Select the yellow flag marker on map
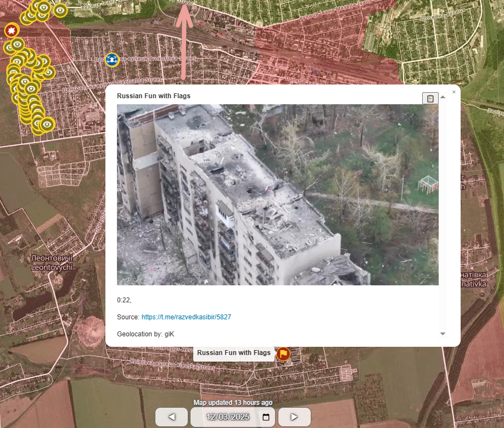 (283, 354)
